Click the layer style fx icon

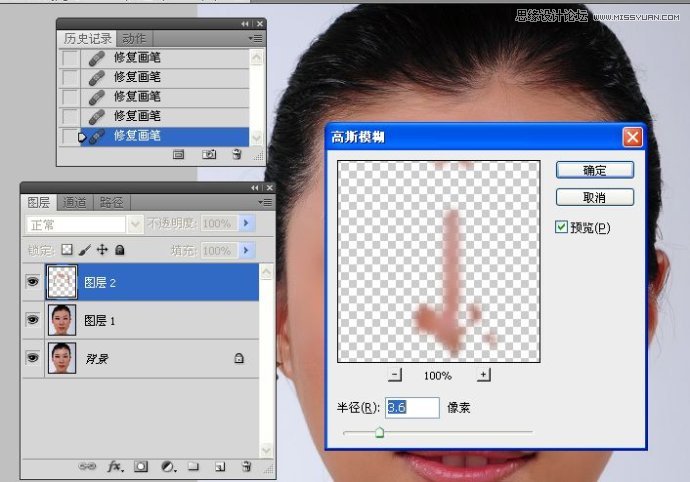click(114, 466)
